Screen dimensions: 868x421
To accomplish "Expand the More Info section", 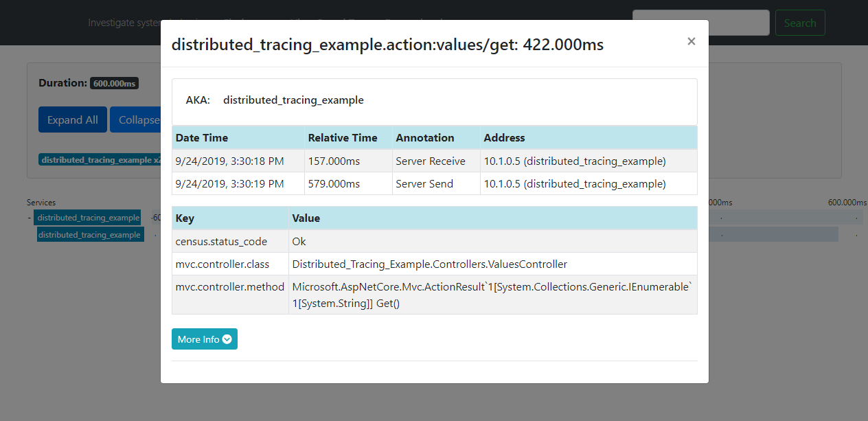I will coord(204,339).
